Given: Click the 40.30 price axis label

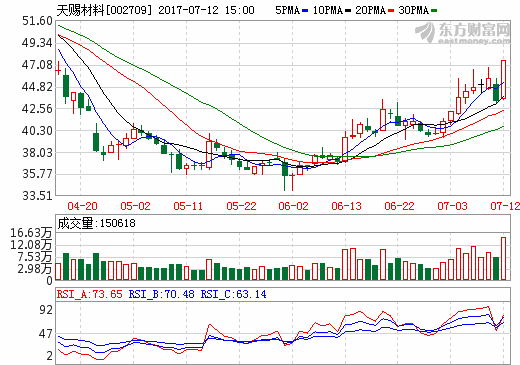Looking at the screenshot, I should [x=37, y=131].
